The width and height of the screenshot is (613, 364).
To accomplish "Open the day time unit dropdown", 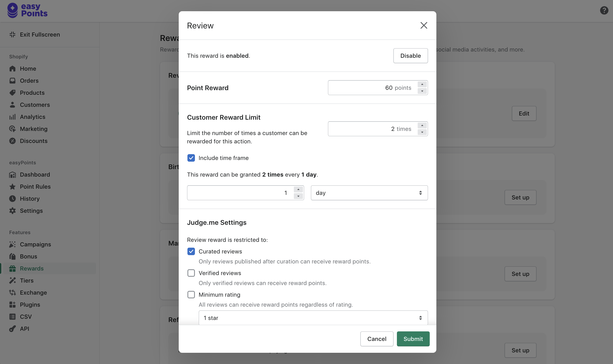I will [369, 193].
